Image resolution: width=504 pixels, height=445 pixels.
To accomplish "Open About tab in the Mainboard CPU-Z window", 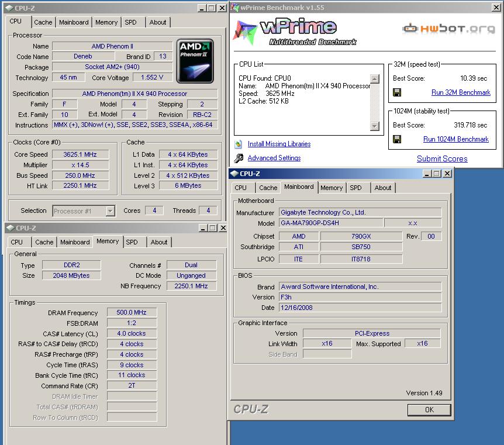I will pyautogui.click(x=383, y=188).
